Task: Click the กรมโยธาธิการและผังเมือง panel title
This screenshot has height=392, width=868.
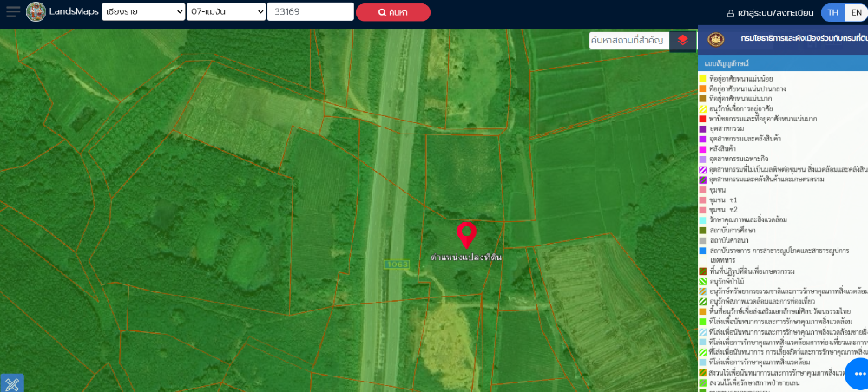Action: tap(804, 39)
